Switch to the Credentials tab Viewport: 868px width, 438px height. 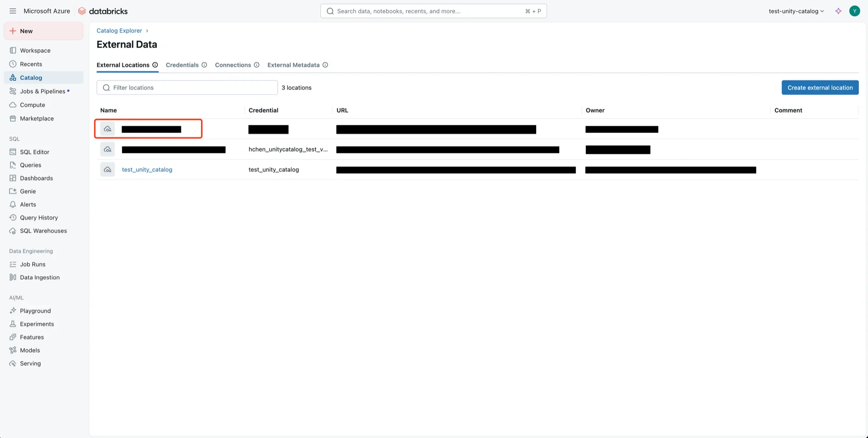click(x=182, y=65)
